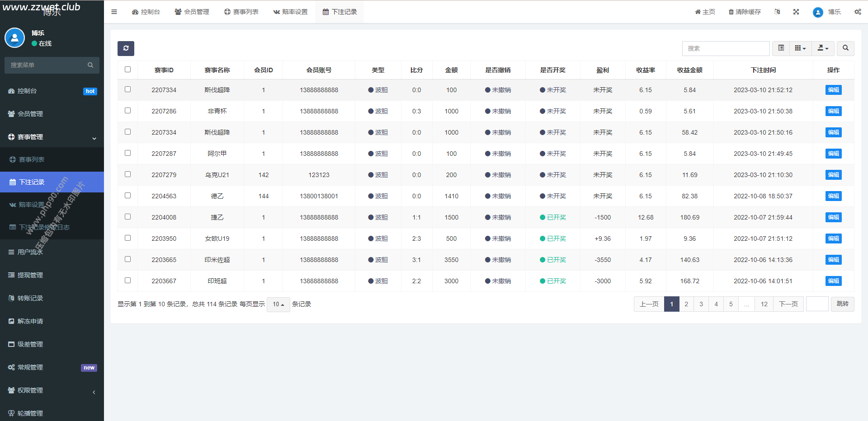Open 提现管理 in the sidebar
Screen dimensions: 868x421
(52, 275)
